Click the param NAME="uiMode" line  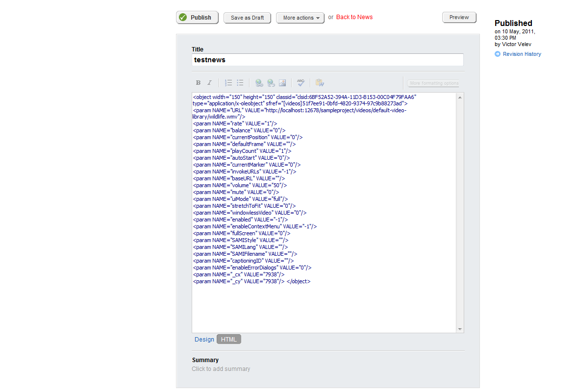pos(240,199)
